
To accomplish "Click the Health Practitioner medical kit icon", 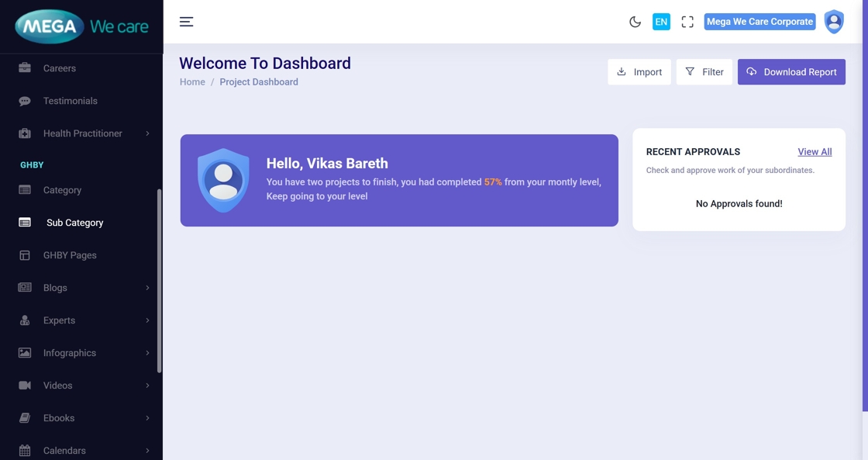I will tap(25, 133).
